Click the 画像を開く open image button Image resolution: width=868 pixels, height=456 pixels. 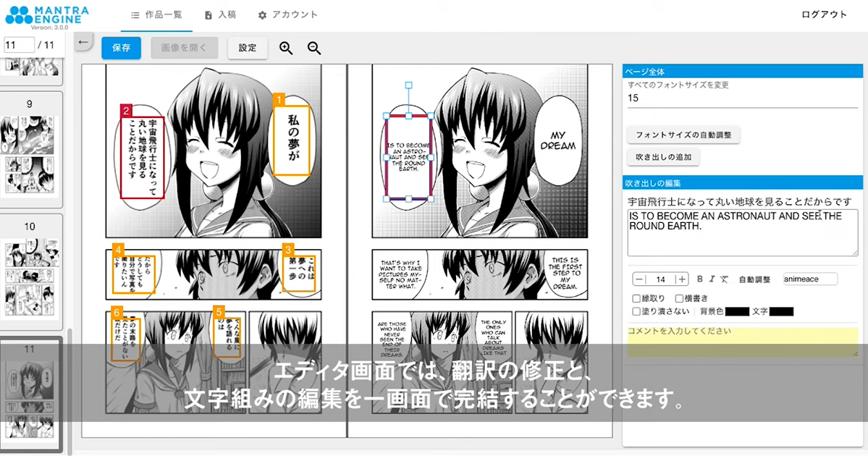click(x=185, y=48)
